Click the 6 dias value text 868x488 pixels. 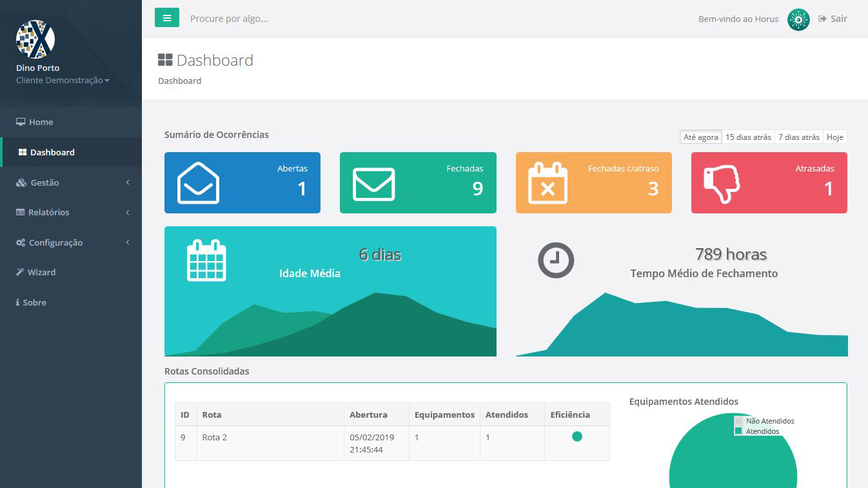pyautogui.click(x=380, y=255)
